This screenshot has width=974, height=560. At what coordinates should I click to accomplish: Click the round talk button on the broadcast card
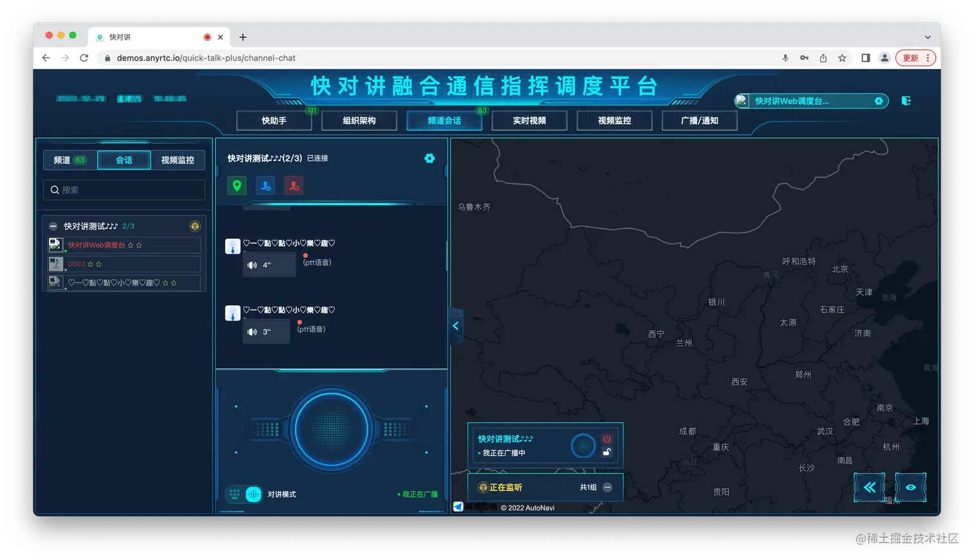(583, 445)
